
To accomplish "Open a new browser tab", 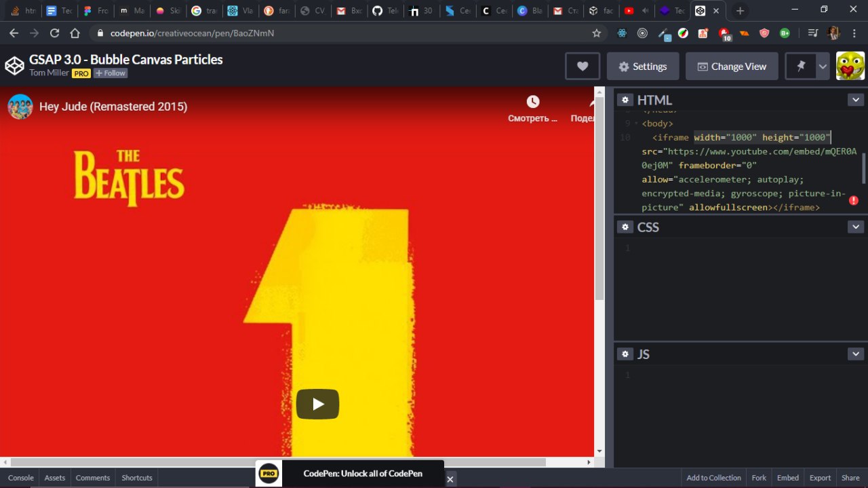I will pos(740,11).
